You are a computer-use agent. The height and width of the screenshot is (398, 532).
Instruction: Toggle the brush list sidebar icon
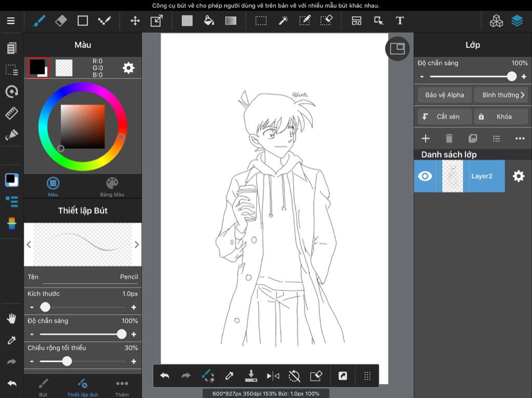coord(11,201)
